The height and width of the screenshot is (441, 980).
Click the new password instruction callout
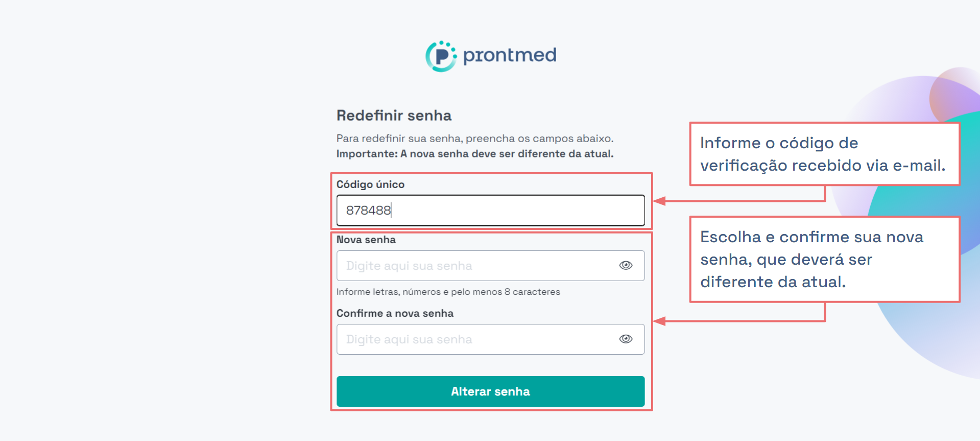824,260
